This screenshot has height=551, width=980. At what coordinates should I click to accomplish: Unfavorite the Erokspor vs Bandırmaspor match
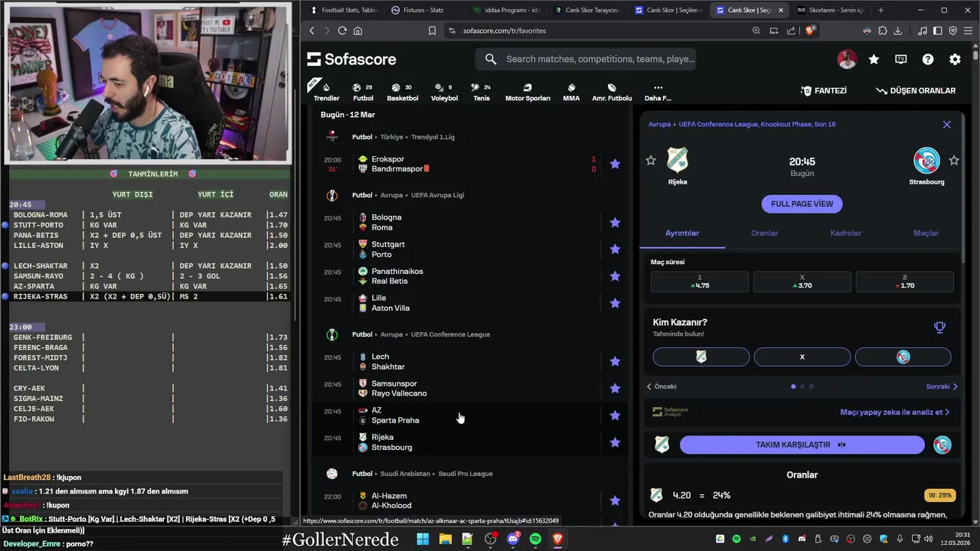pyautogui.click(x=615, y=164)
